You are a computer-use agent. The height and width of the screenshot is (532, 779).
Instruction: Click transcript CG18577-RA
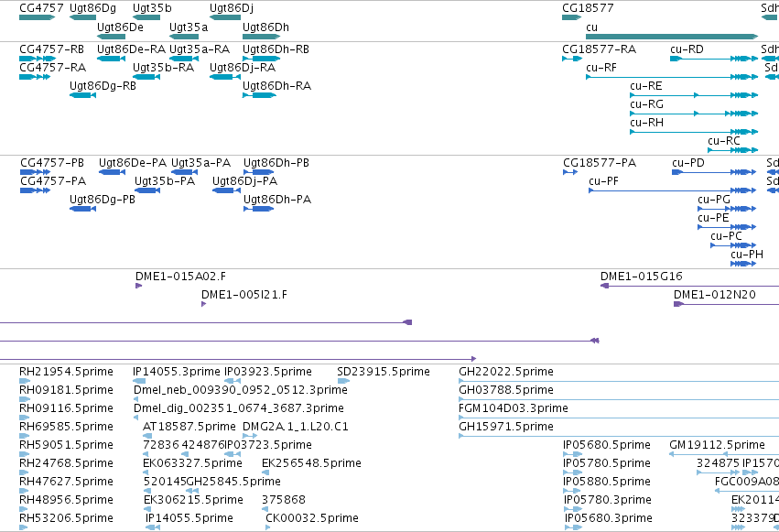pyautogui.click(x=600, y=49)
